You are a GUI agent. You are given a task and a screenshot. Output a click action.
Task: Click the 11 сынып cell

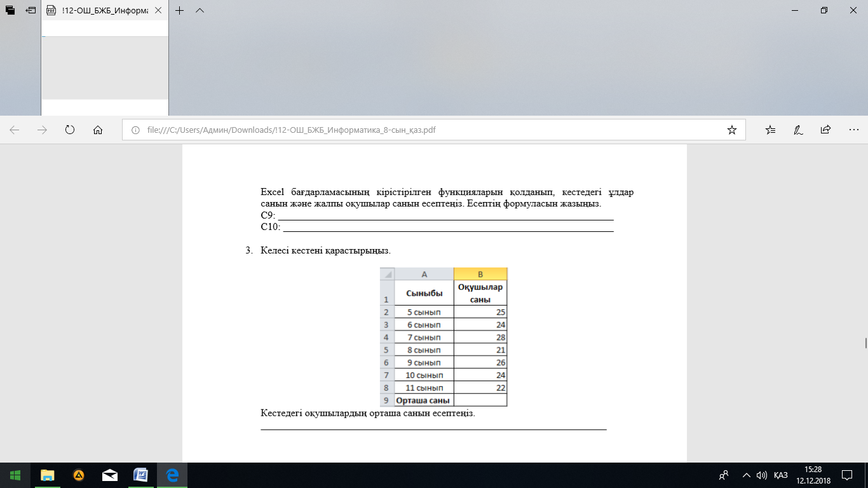(x=424, y=388)
